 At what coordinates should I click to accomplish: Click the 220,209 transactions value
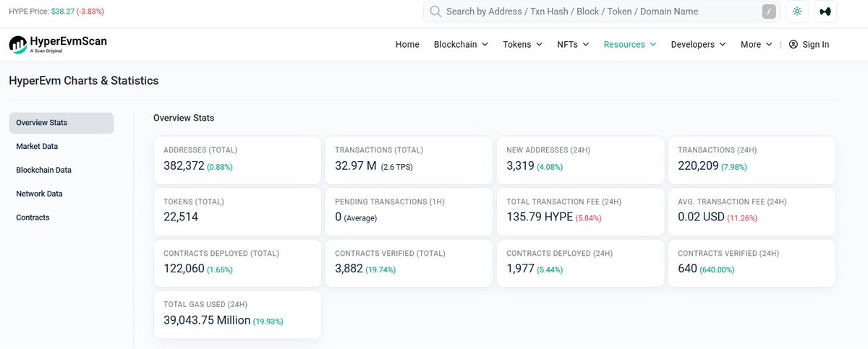point(698,165)
